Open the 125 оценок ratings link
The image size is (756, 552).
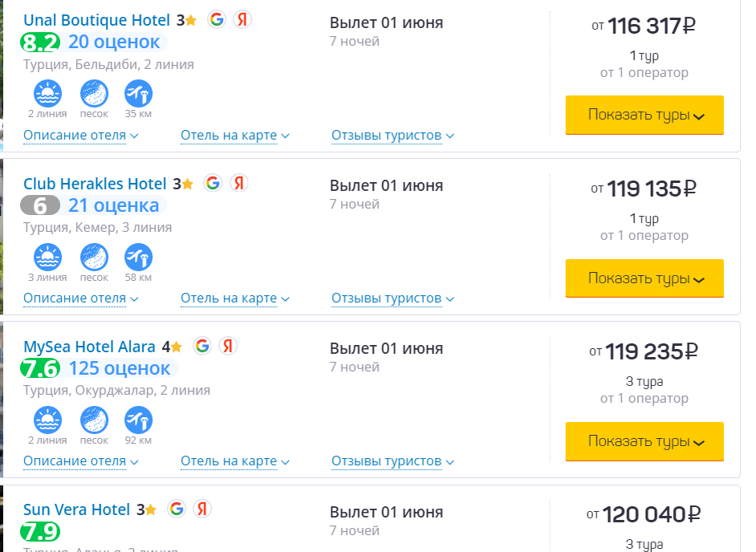click(x=120, y=368)
